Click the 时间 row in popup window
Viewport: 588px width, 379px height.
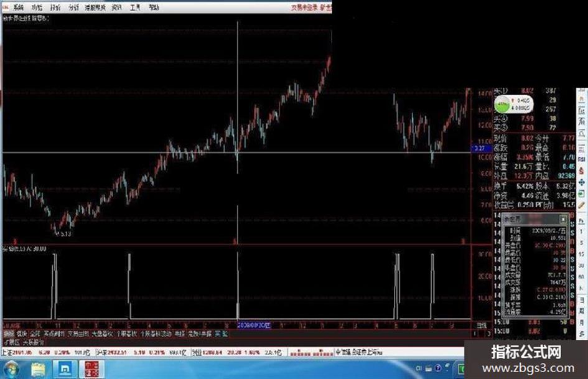pyautogui.click(x=536, y=230)
